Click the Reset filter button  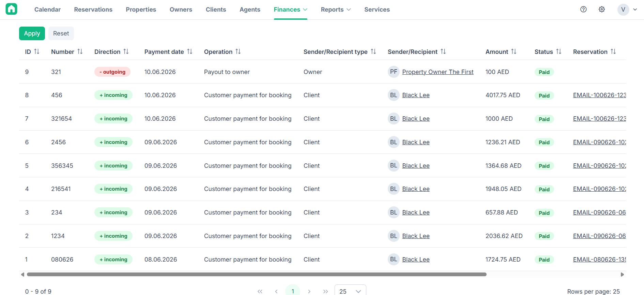click(61, 33)
